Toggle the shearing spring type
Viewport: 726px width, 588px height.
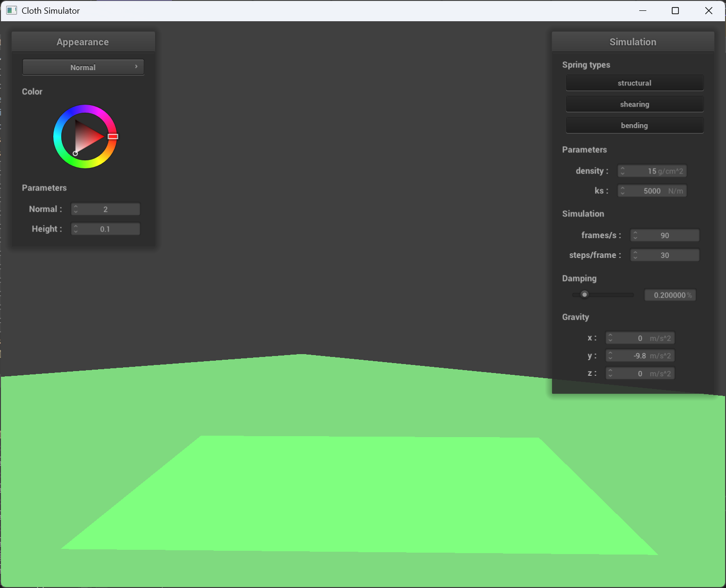(x=635, y=104)
